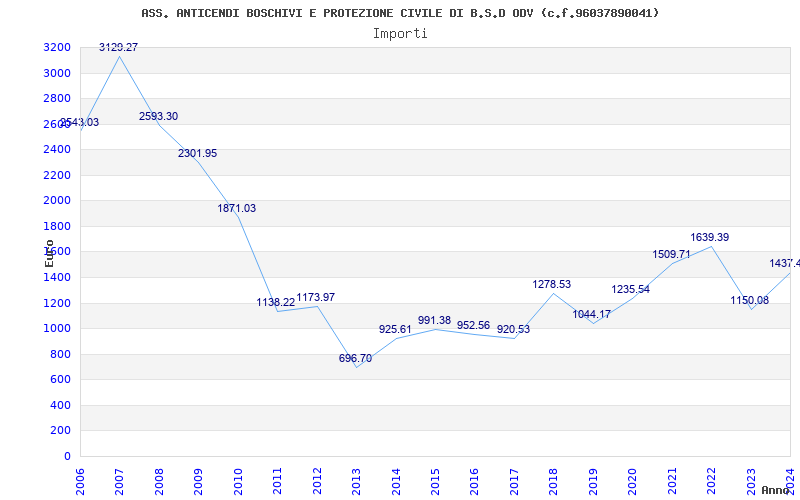Click the 2008 year label on x-axis
Screen dimensions: 800x500
point(159,482)
